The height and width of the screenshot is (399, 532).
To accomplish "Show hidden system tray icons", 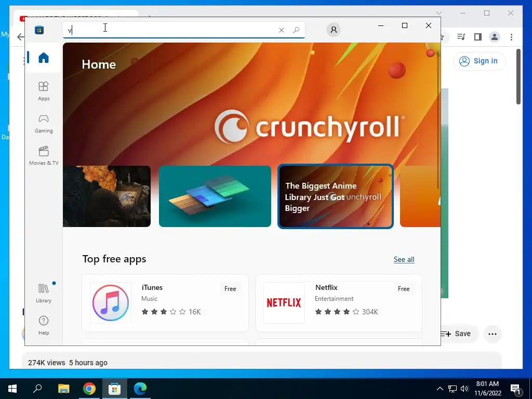I will coord(440,389).
